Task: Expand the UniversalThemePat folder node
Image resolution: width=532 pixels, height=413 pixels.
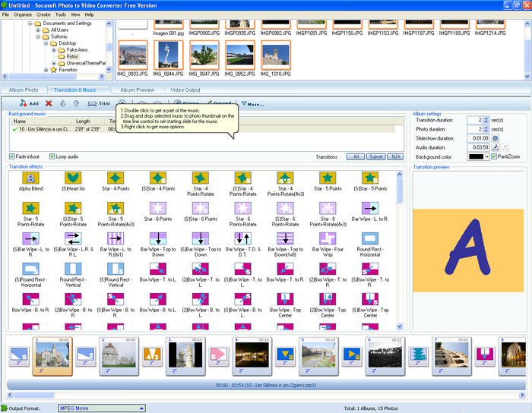Action: point(54,63)
